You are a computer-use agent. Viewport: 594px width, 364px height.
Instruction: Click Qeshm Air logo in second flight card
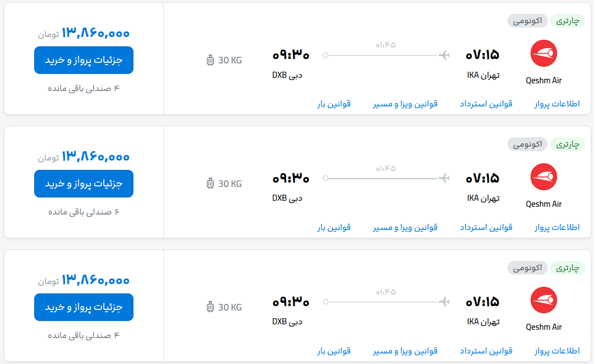tap(543, 178)
